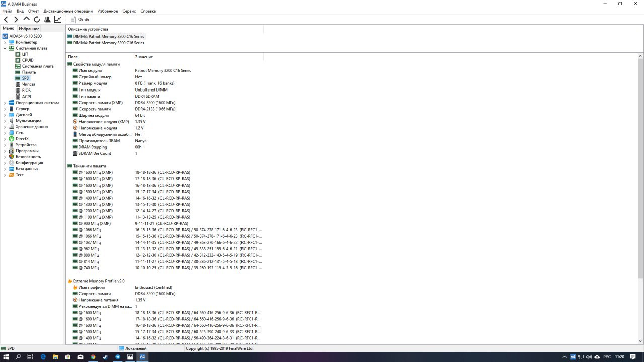Open Конфигурация in the tree
This screenshot has width=644, height=362.
click(x=29, y=163)
